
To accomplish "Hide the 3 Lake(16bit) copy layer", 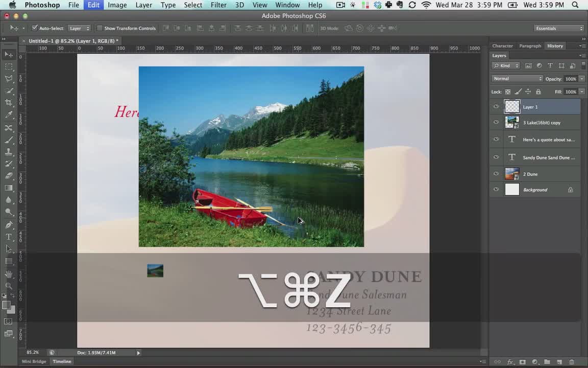I will [x=496, y=123].
